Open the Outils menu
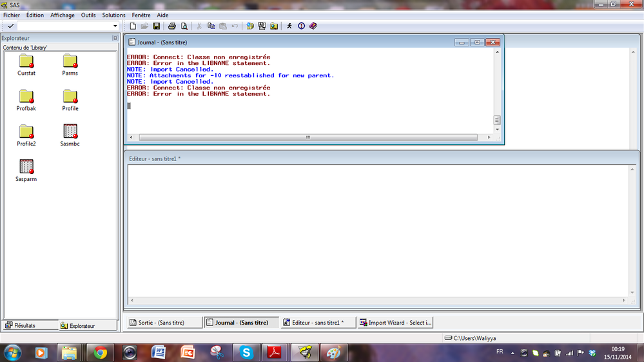The height and width of the screenshot is (362, 644). point(88,15)
